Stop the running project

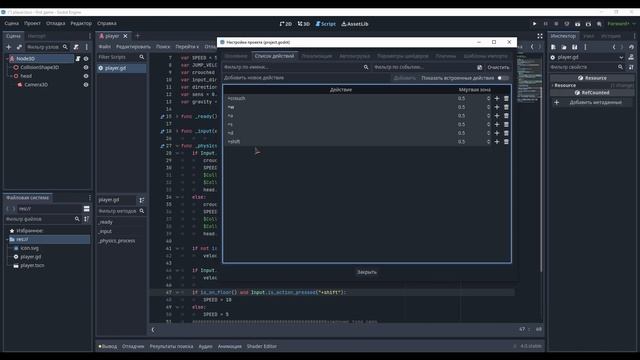pyautogui.click(x=556, y=24)
